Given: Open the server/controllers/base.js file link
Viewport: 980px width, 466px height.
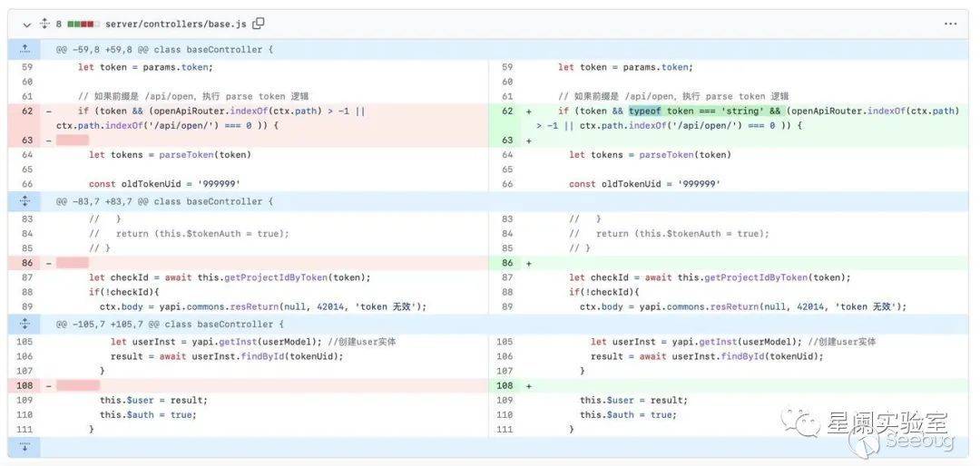Looking at the screenshot, I should (x=175, y=24).
